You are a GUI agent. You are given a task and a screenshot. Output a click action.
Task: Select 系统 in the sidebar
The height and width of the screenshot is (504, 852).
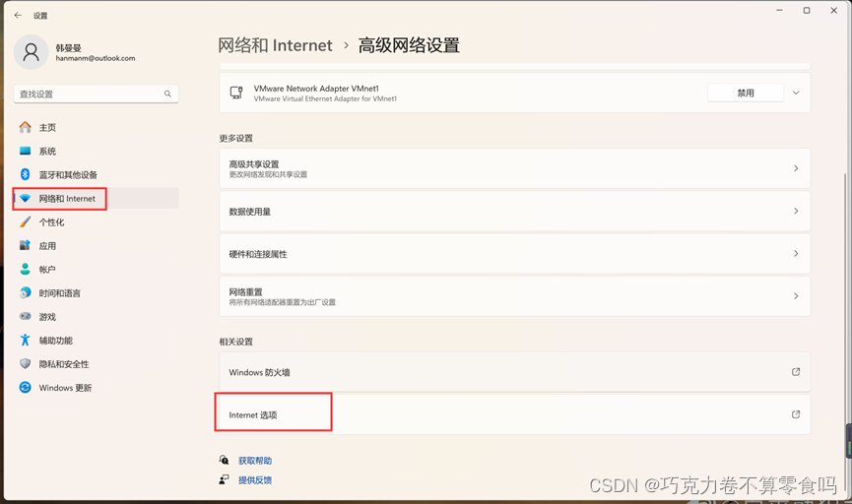97,151
